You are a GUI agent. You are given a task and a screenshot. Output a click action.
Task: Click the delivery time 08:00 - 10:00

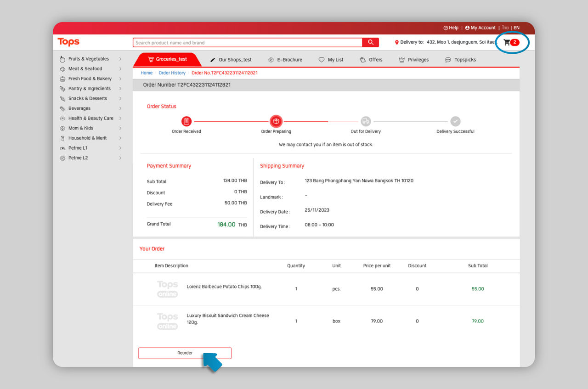point(319,225)
